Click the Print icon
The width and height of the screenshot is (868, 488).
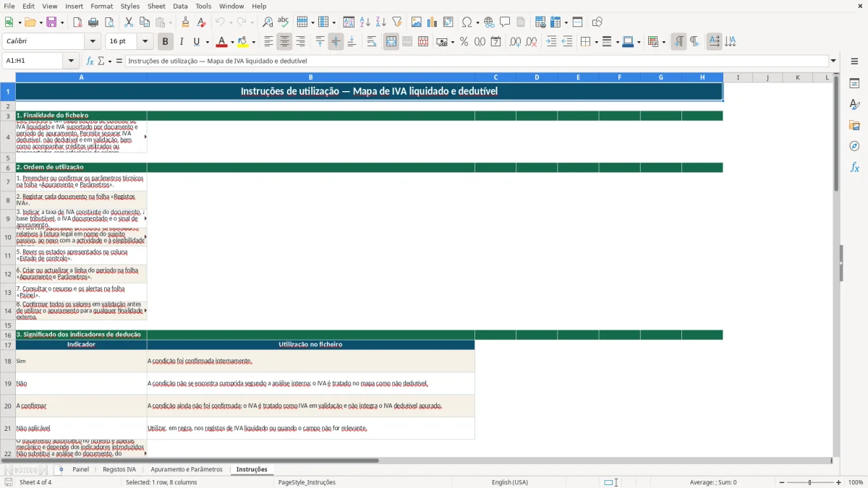pyautogui.click(x=93, y=22)
